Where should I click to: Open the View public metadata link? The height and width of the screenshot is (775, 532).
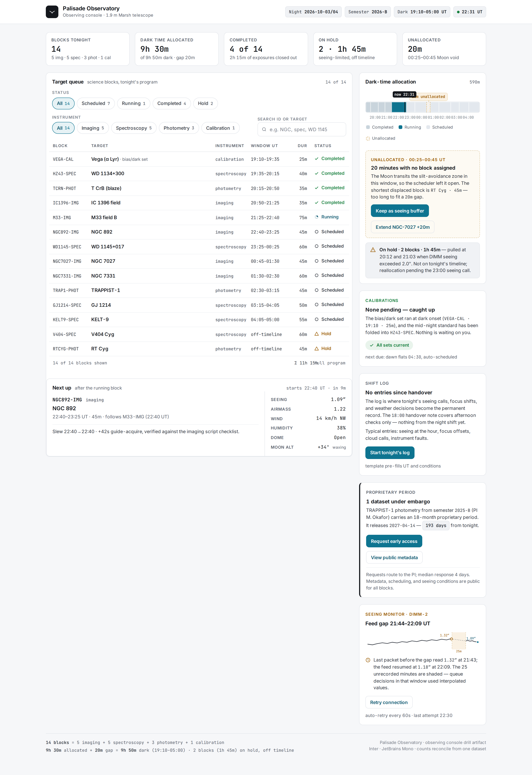(x=394, y=558)
